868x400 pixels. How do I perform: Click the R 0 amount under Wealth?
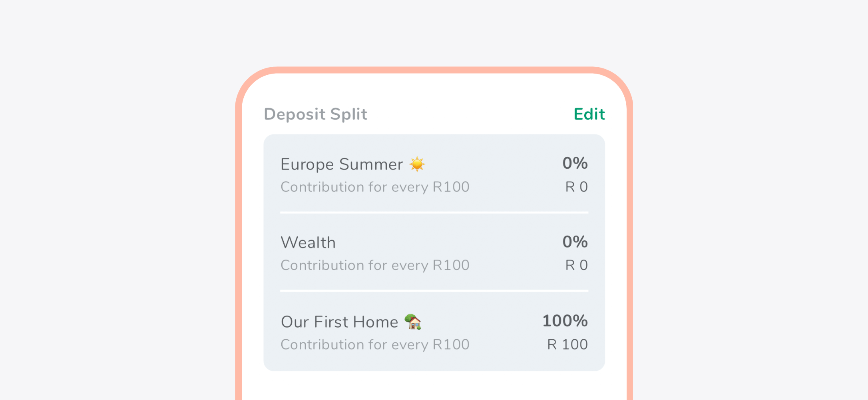[x=575, y=265]
